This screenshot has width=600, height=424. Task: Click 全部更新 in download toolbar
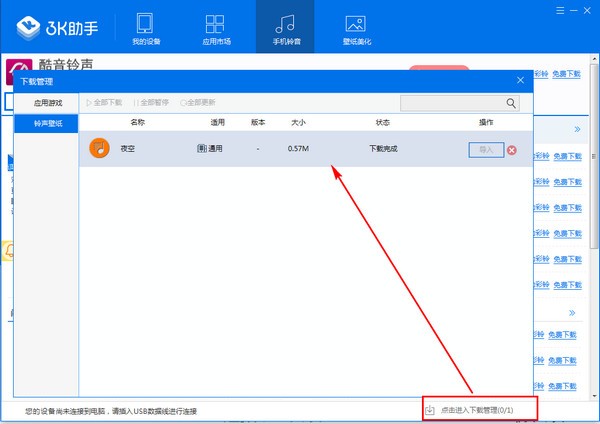198,103
